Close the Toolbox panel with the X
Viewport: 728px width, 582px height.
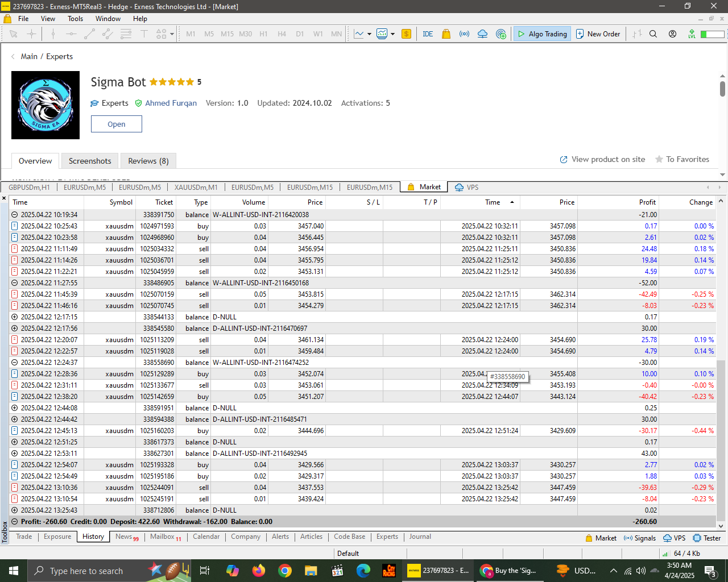tap(4, 198)
